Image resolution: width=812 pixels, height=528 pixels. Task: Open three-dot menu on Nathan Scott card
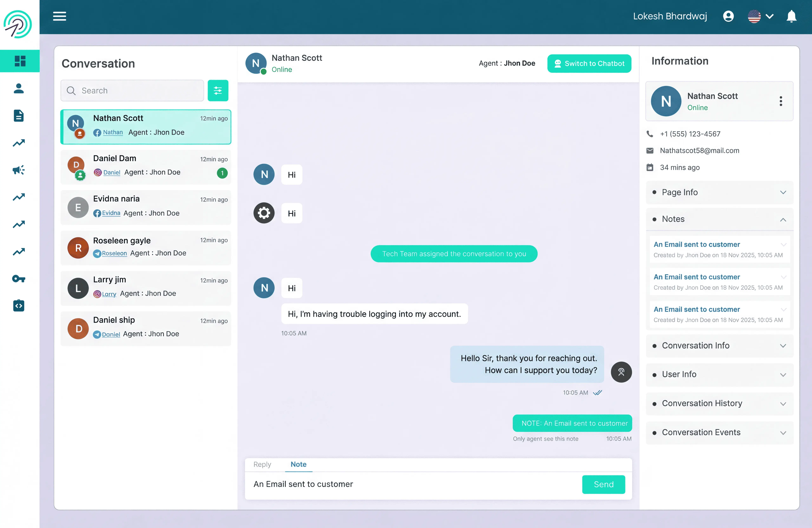tap(781, 101)
